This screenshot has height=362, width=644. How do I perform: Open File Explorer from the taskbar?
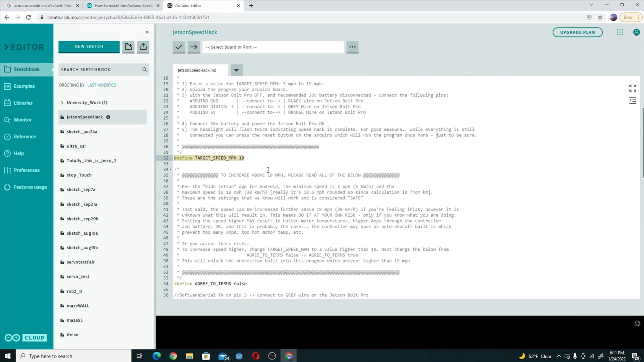(189, 356)
